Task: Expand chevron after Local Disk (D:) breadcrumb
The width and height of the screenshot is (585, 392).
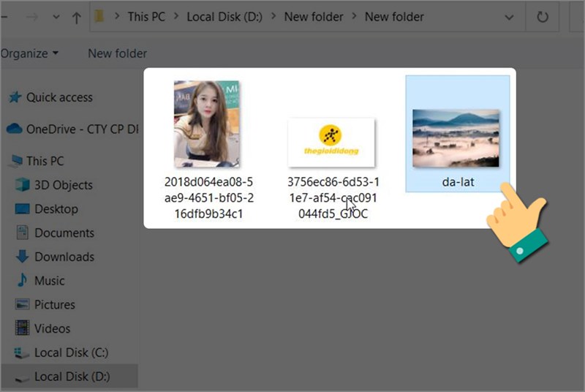Action: pyautogui.click(x=273, y=17)
